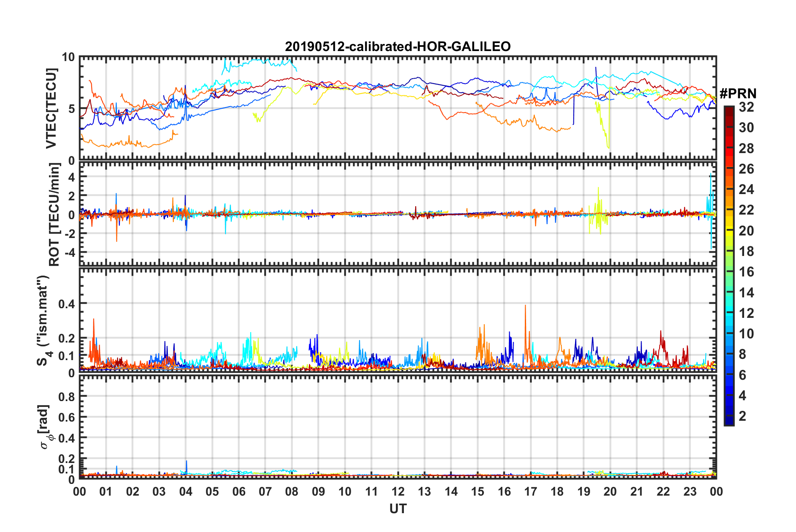Click colorbar tick label "2"
Image resolution: width=796 pixels, height=532 pixels.
click(742, 416)
